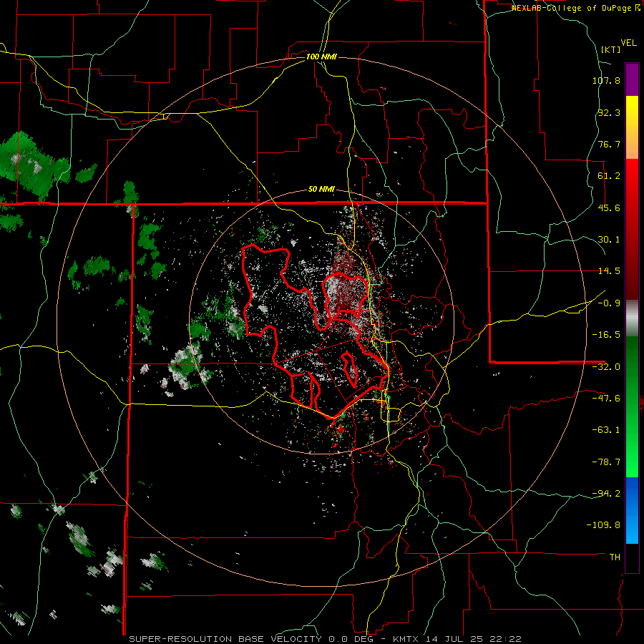Click the 92.3 velocity scale value

609,112
